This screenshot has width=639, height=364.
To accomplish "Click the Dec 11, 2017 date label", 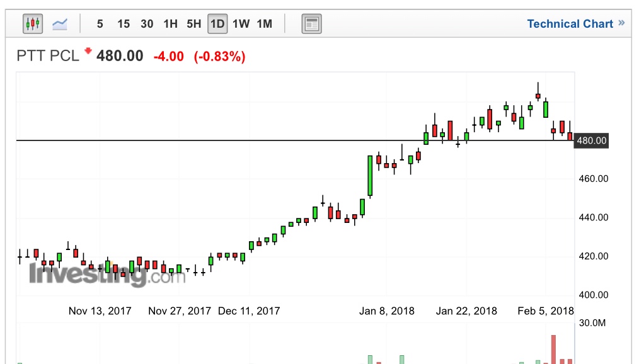I will pos(249,311).
